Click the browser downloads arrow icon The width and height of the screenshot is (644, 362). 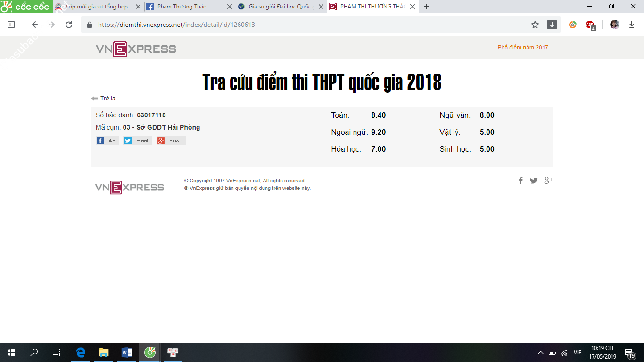coord(632,25)
